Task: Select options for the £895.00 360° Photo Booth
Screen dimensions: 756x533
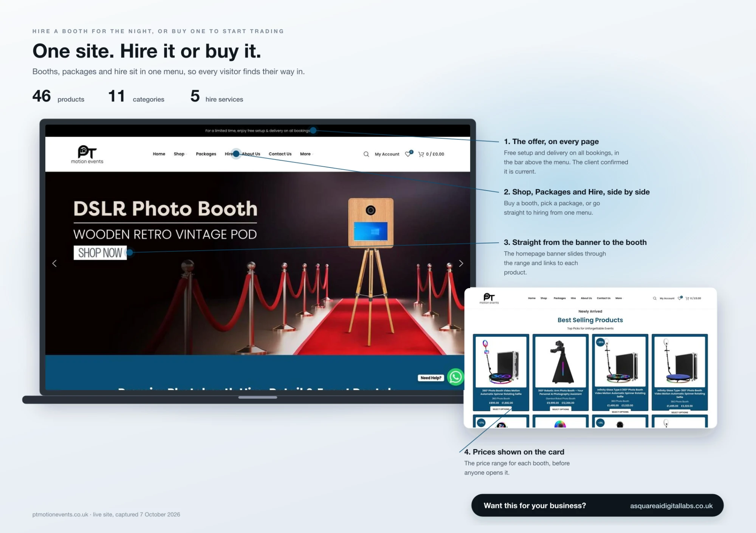Action: (x=501, y=409)
